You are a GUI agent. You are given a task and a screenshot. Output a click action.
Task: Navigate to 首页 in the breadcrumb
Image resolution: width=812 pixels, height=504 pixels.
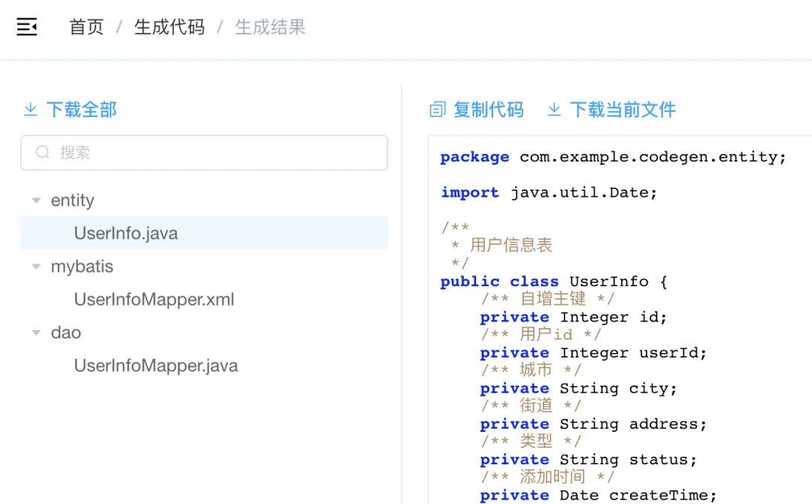[x=85, y=26]
